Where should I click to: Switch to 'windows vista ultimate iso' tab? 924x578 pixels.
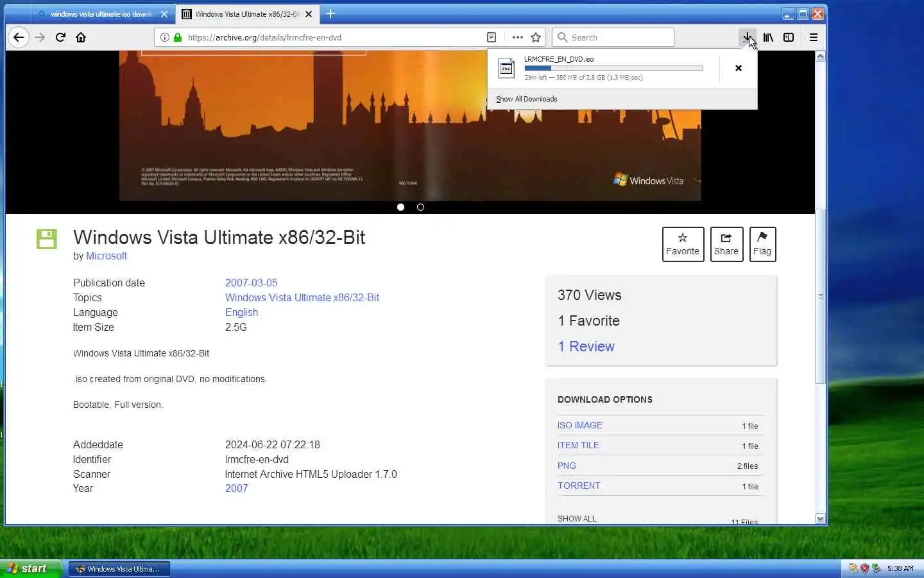(103, 13)
